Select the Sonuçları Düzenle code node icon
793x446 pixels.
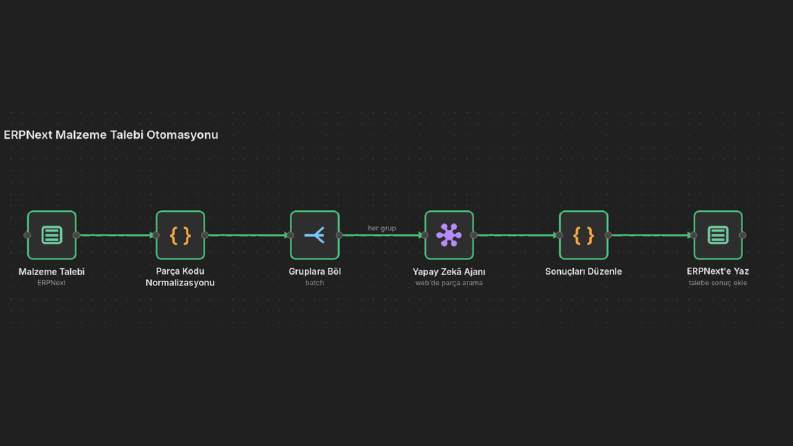pyautogui.click(x=584, y=235)
